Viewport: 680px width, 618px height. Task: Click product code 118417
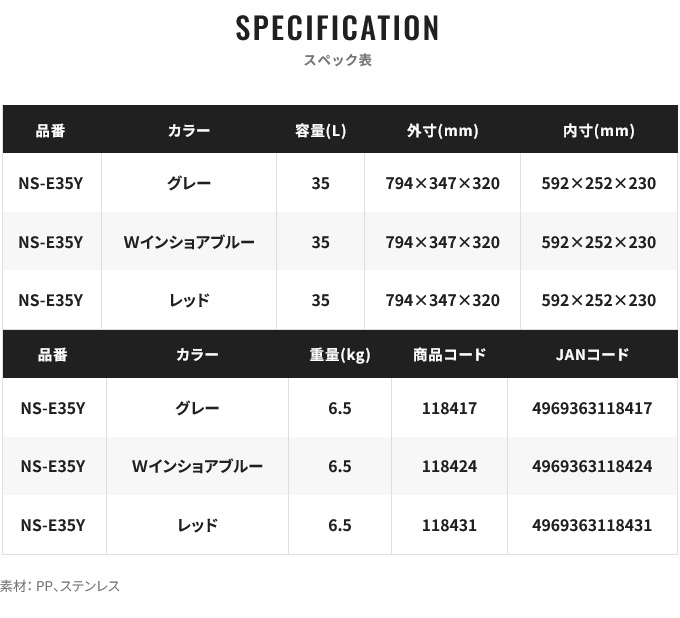tap(449, 408)
